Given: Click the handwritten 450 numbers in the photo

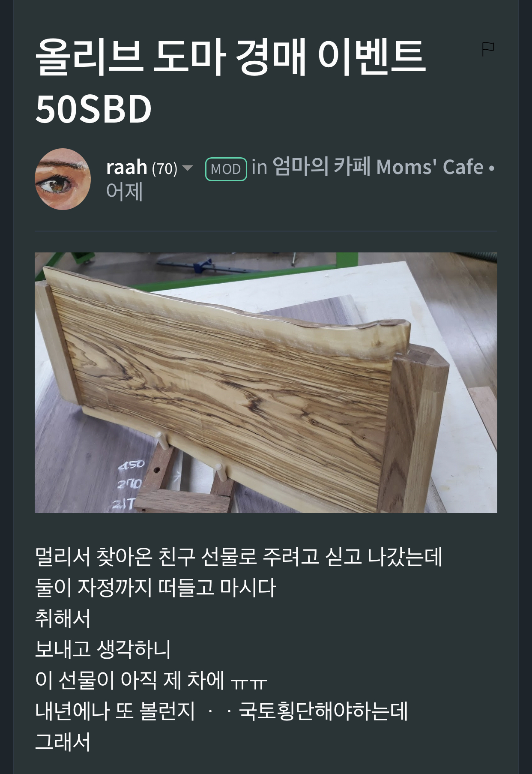Looking at the screenshot, I should pyautogui.click(x=132, y=465).
